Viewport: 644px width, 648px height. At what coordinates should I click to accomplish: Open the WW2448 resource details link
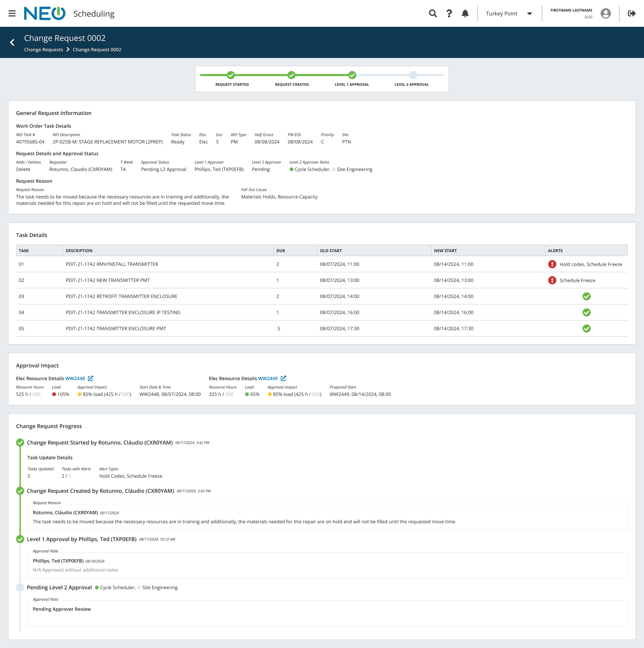click(75, 378)
